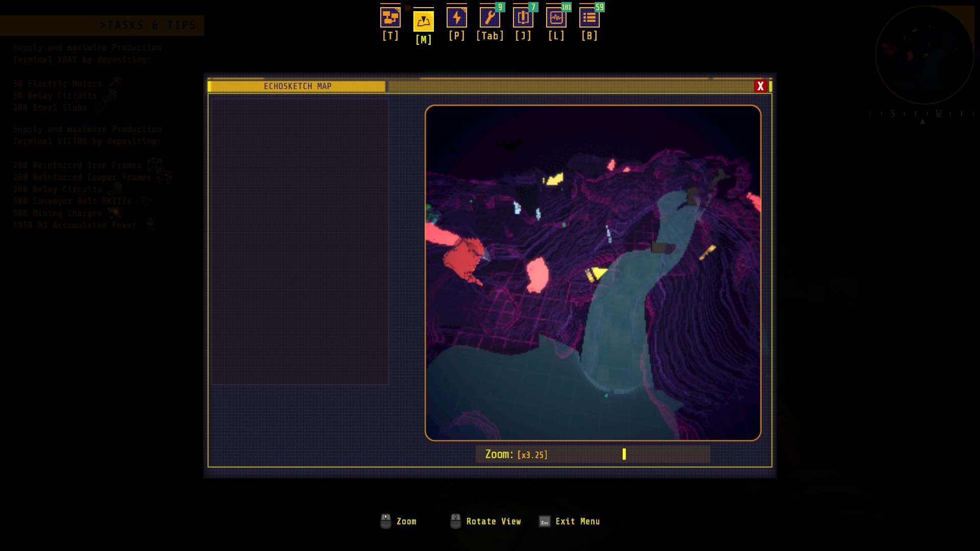Click the Exit Menu prompt
The width and height of the screenshot is (980, 551).
pos(577,521)
